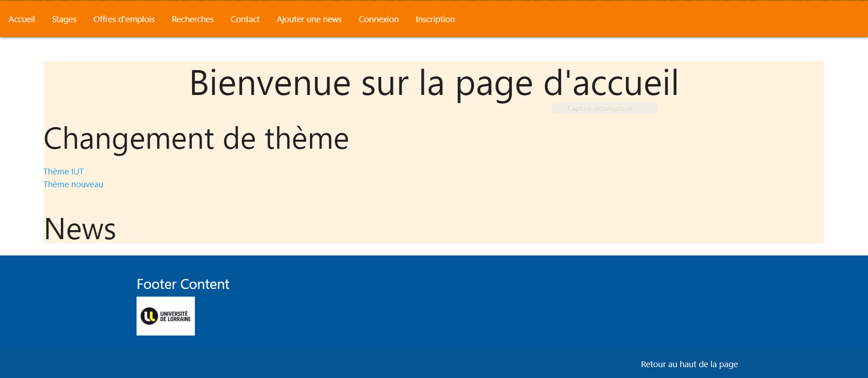Apply the Thème nouveau link

[73, 184]
